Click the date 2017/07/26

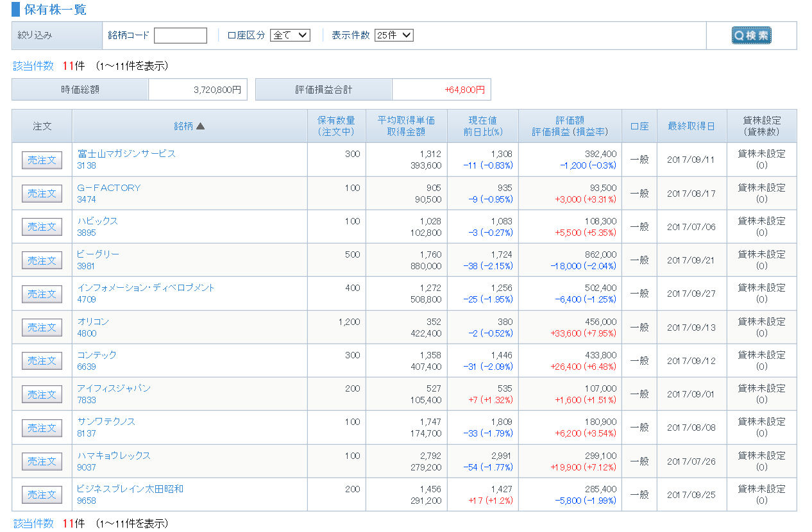(x=691, y=461)
